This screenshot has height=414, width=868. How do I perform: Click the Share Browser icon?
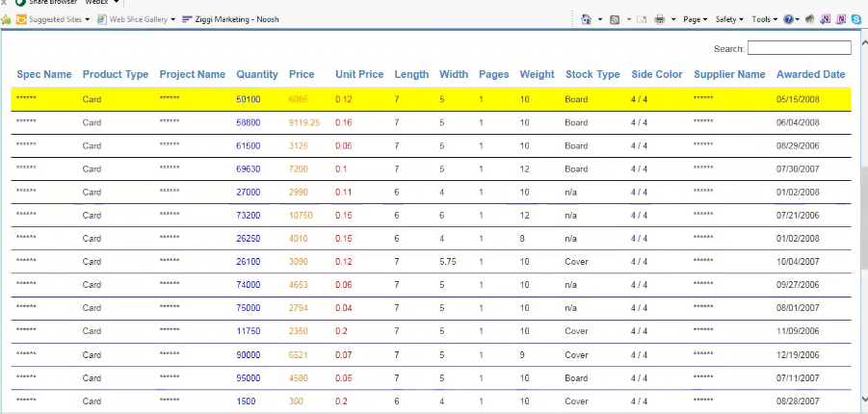21,3
